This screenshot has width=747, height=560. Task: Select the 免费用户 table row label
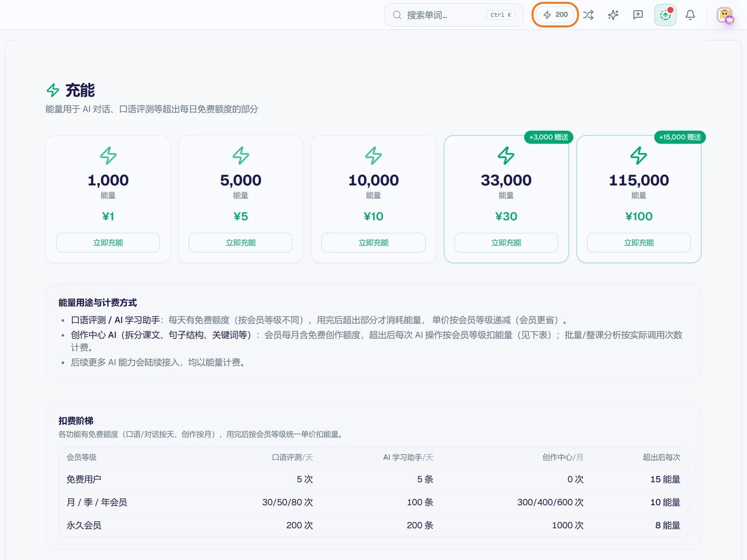tap(84, 479)
